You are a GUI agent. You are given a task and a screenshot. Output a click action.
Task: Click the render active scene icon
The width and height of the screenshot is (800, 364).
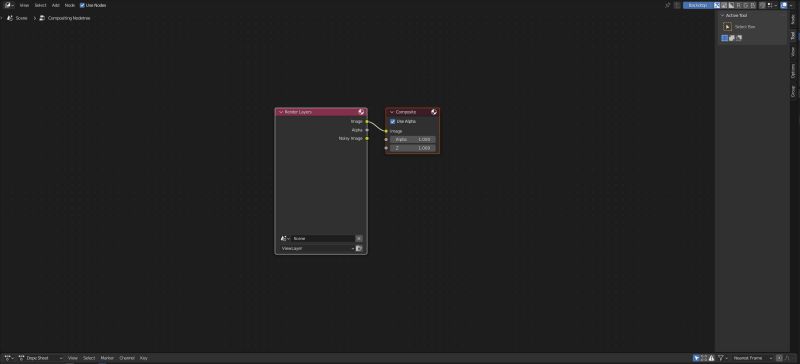(x=359, y=249)
